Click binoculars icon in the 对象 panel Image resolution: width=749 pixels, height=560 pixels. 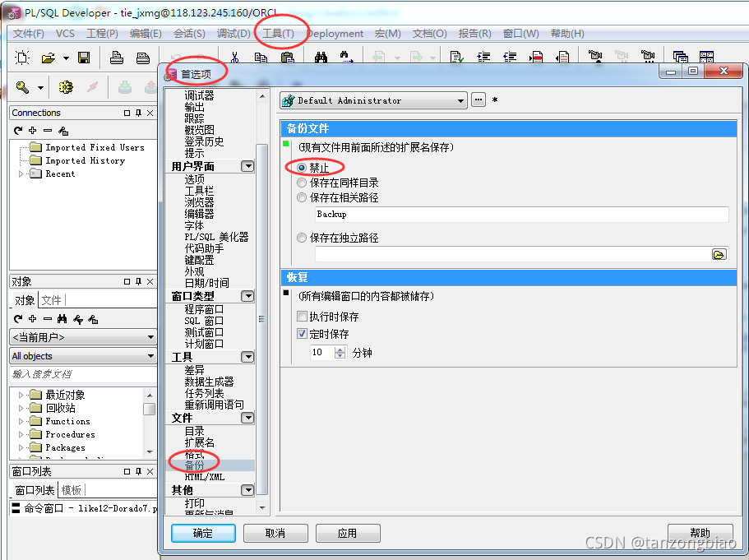point(62,319)
